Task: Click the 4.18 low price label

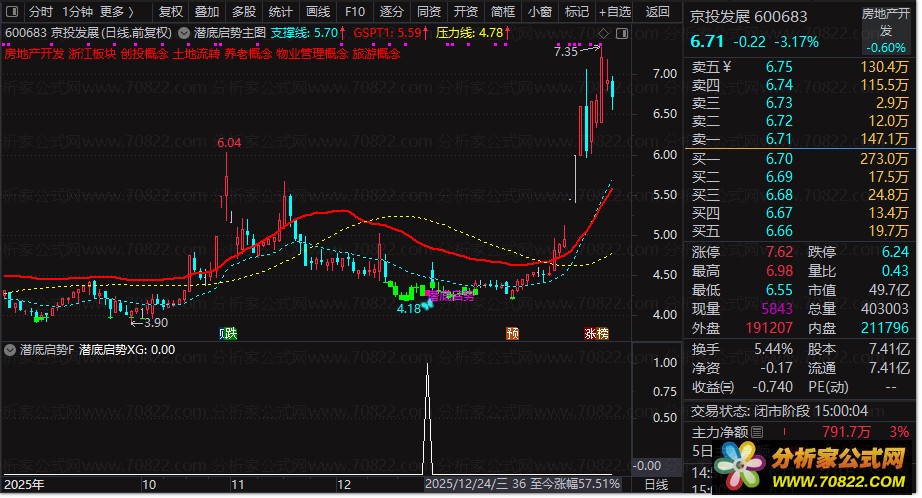Action: [409, 309]
